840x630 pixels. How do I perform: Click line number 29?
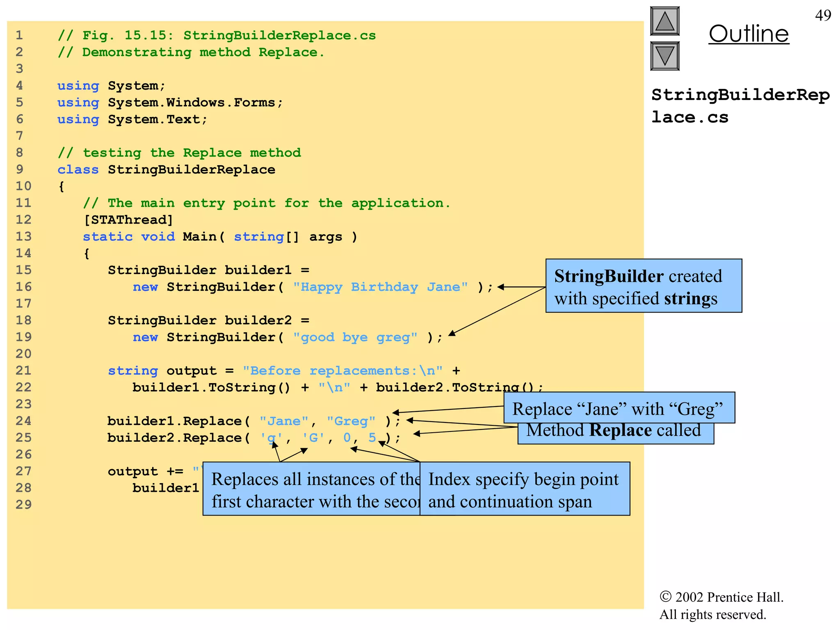[24, 505]
